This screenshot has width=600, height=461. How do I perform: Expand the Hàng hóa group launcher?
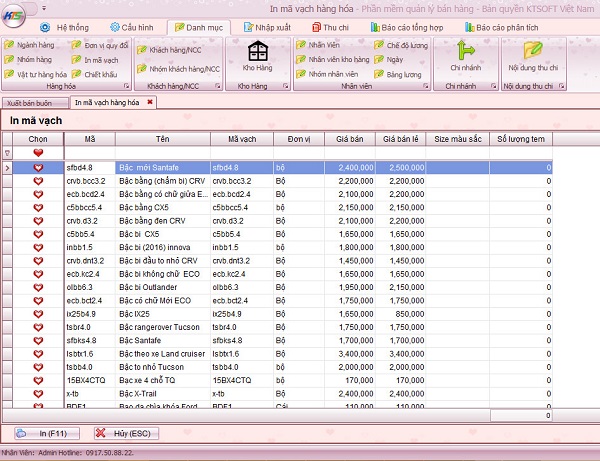click(x=127, y=87)
